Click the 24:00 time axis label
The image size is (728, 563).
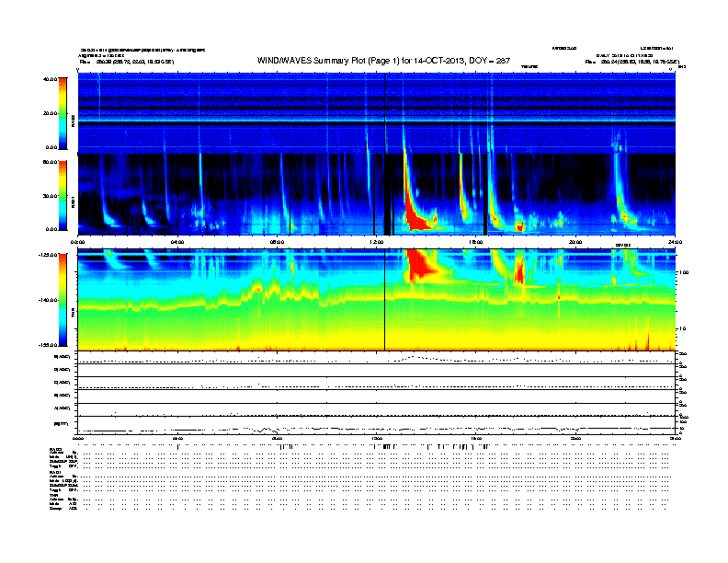674,241
